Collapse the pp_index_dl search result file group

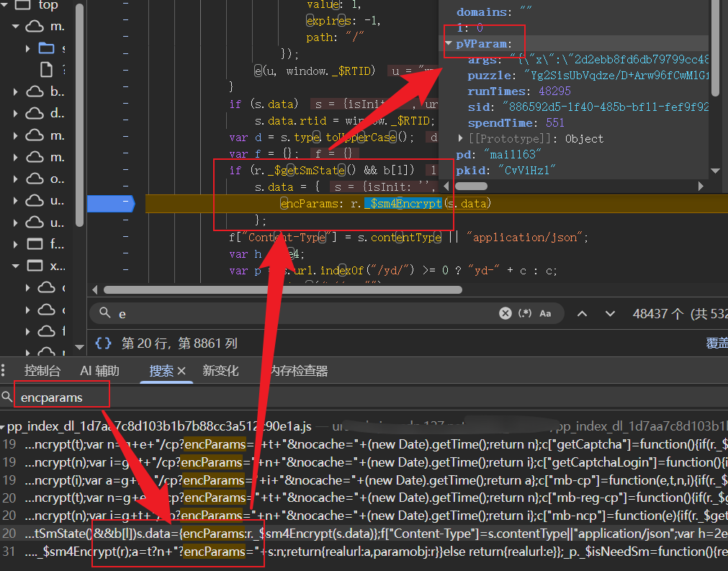(x=3, y=426)
